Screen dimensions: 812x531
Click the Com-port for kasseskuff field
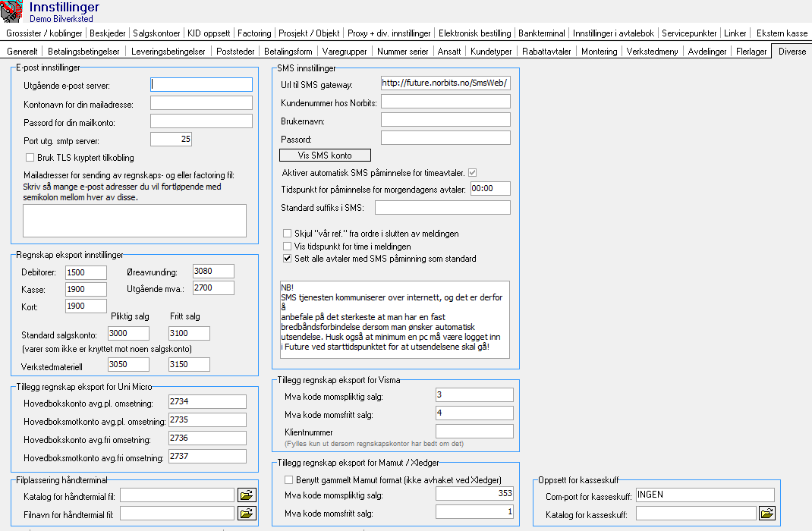coord(704,495)
